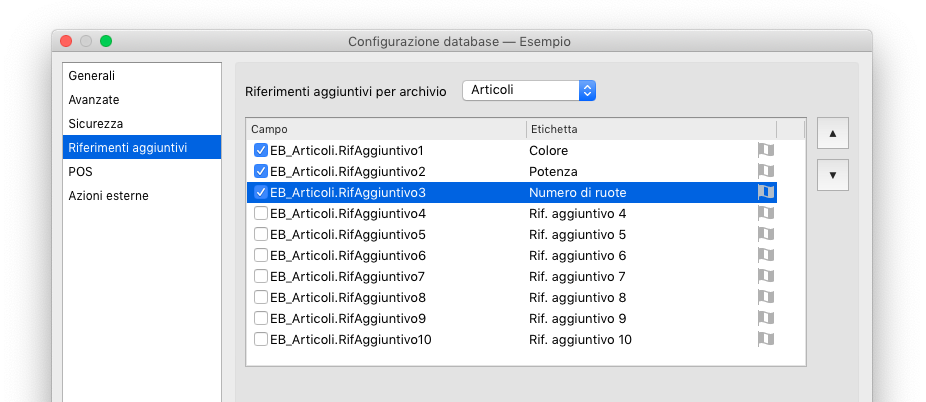Uncheck the EB_Articoli.RifAggiuntivo1 checkbox
Viewport: 926px width, 402px height.
point(261,150)
